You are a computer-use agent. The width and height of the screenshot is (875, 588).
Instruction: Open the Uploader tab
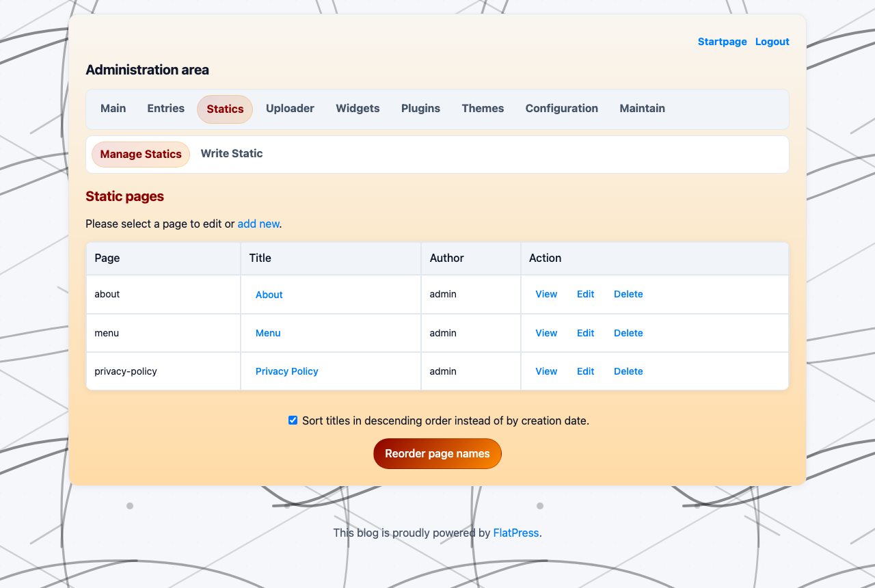pos(290,109)
